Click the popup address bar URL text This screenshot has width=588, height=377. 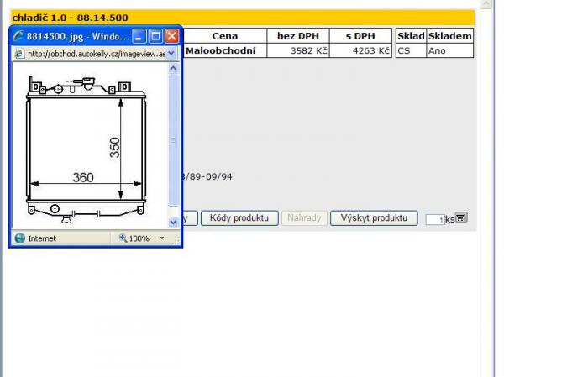pyautogui.click(x=94, y=53)
